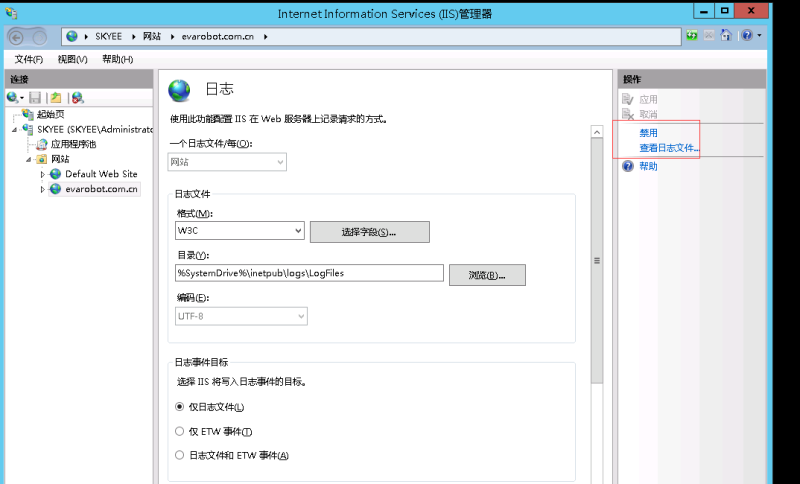Collapse the 网站 sites tree node
The image size is (800, 484).
29,160
